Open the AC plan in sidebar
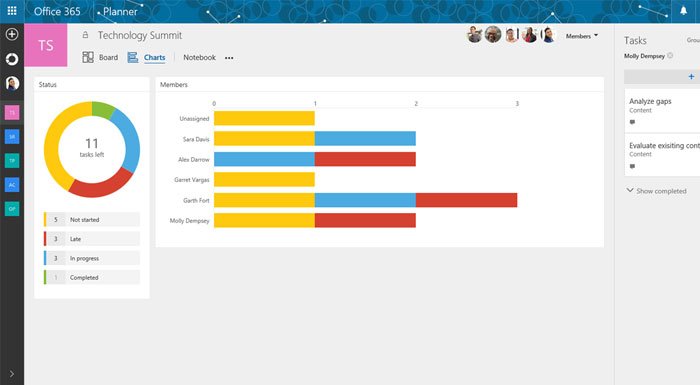 (x=12, y=185)
